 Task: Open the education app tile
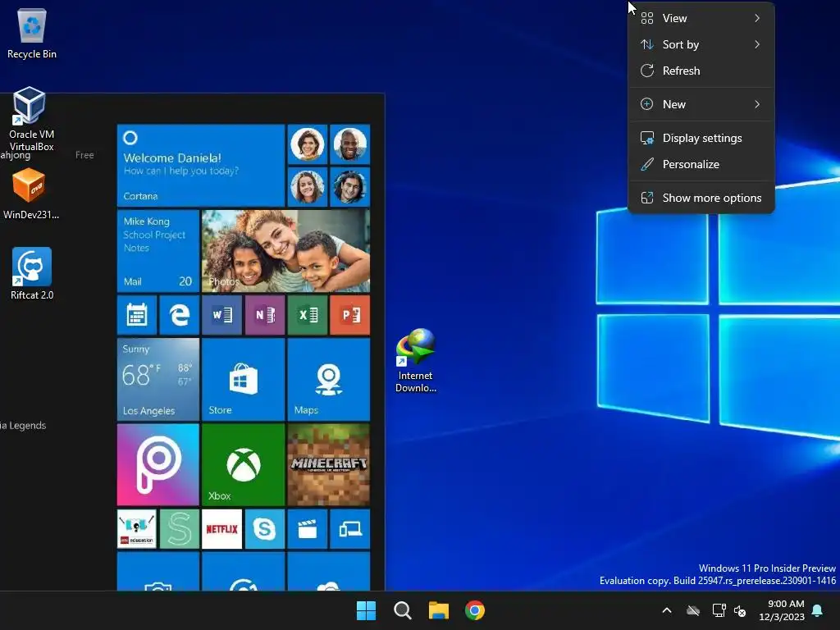pos(137,529)
